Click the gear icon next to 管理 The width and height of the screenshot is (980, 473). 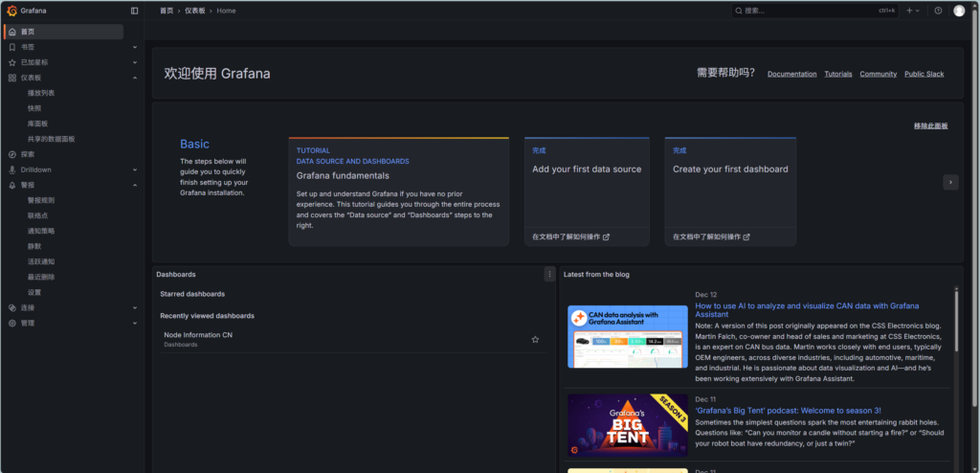pos(11,323)
